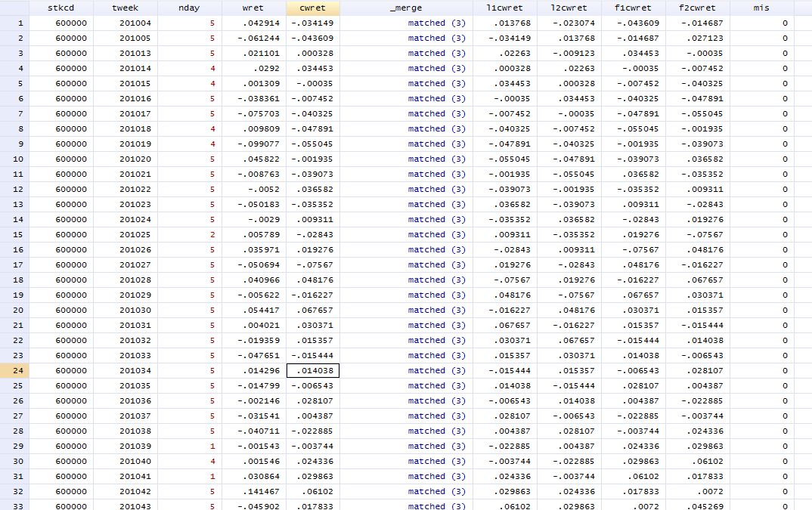The width and height of the screenshot is (812, 510).
Task: Select the mis cell in row 5
Action: (762, 83)
